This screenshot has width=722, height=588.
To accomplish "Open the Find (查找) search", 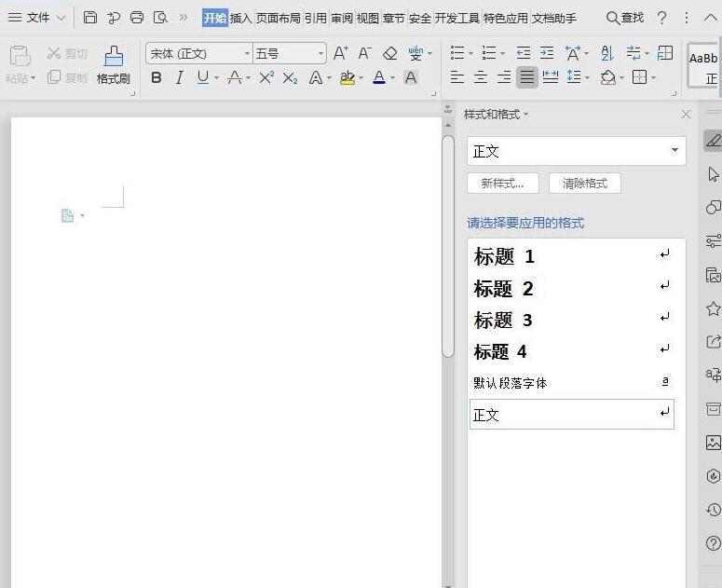I will coord(625,18).
